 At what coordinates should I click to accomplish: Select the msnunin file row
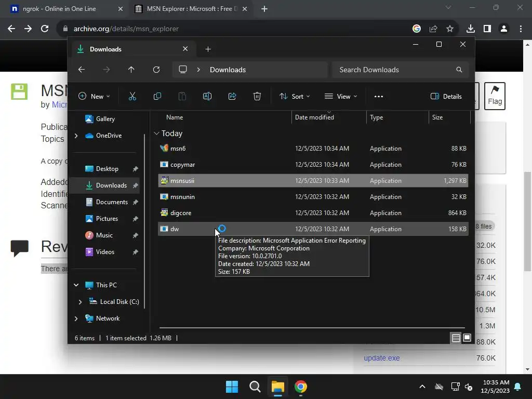point(313,197)
